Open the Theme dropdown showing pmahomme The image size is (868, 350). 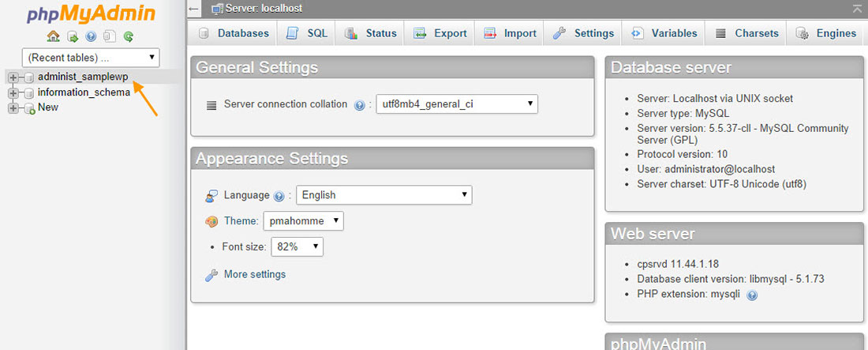tap(303, 220)
